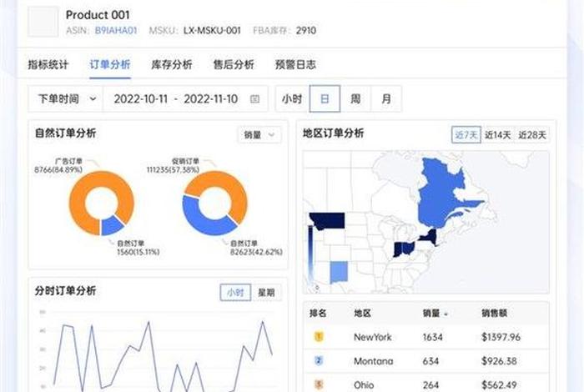Click rank 1 gold medal icon
This screenshot has height=392, width=584.
tap(319, 337)
